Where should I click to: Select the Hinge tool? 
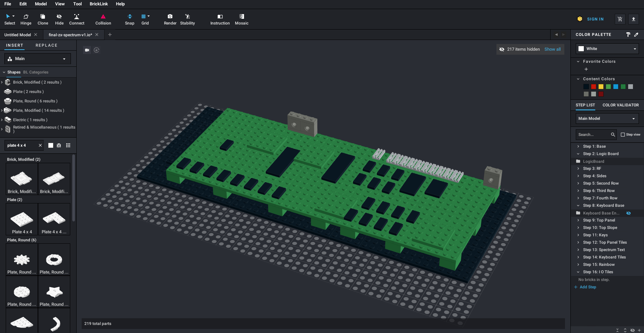[26, 19]
